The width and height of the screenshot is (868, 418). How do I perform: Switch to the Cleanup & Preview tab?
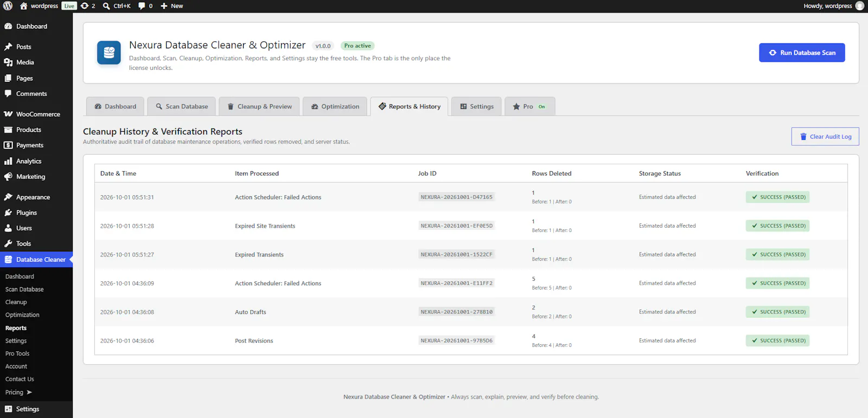pos(259,106)
